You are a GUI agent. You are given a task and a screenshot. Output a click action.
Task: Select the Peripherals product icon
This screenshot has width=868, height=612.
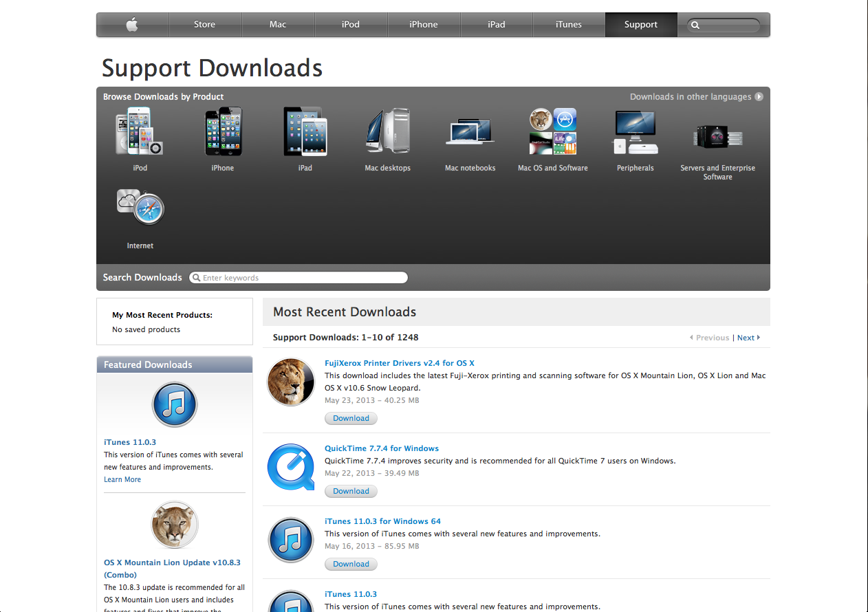(636, 132)
